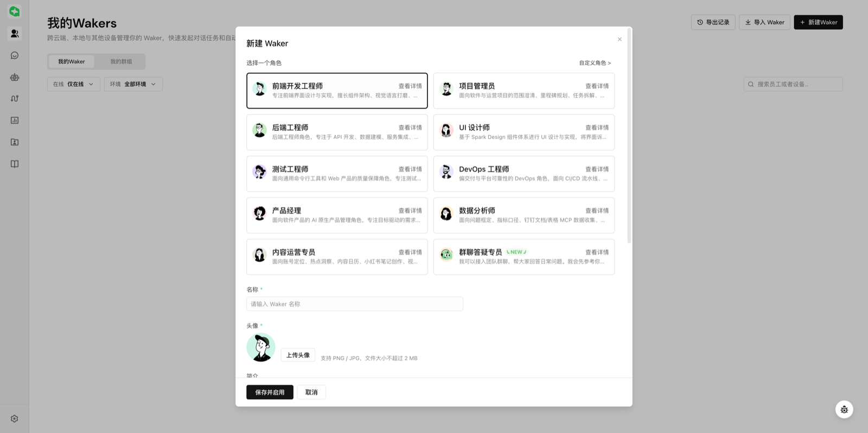
Task: Switch to 我的Waker tab
Action: click(72, 61)
